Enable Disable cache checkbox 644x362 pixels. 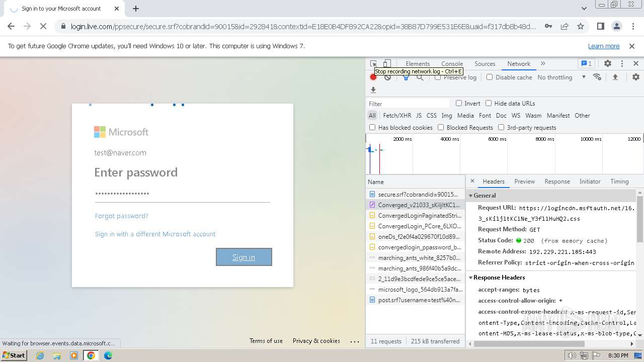coord(490,77)
